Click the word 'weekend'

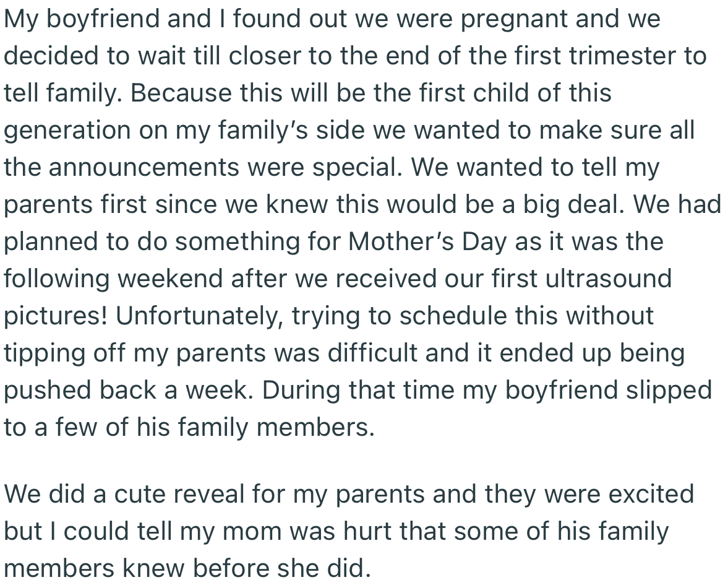point(170,279)
